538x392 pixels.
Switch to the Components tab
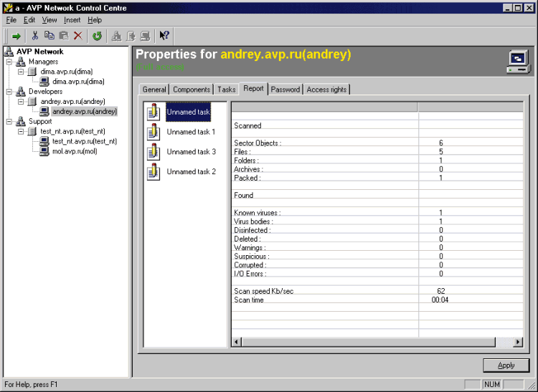pos(192,90)
